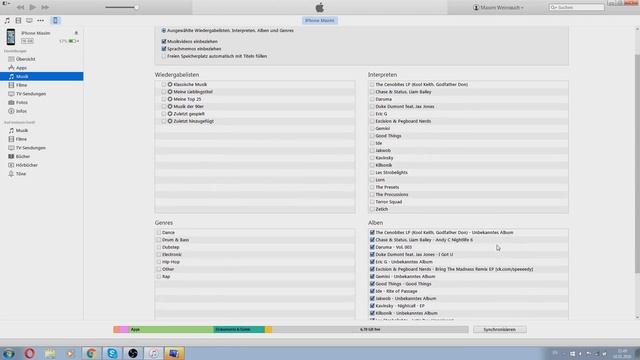Click the Synchronisieren button

(500, 329)
